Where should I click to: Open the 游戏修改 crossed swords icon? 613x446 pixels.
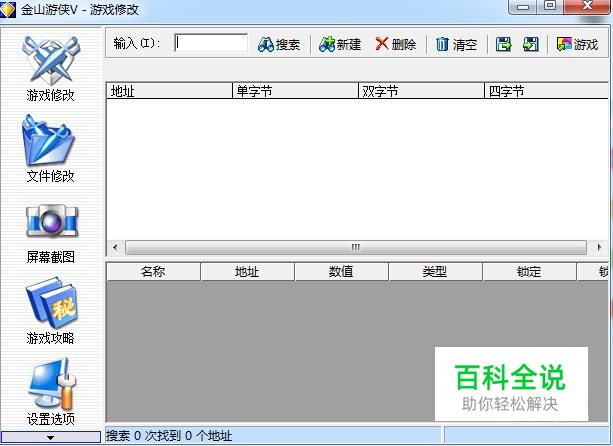(x=51, y=61)
